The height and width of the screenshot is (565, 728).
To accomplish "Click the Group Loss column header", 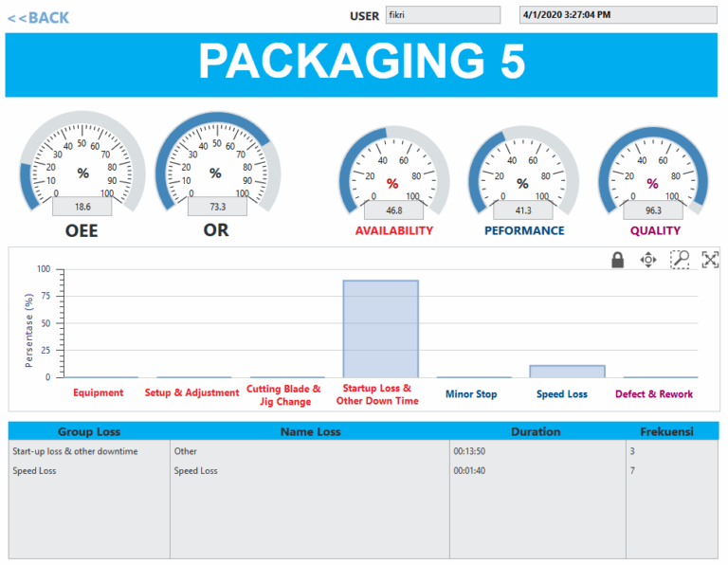I will coord(89,431).
